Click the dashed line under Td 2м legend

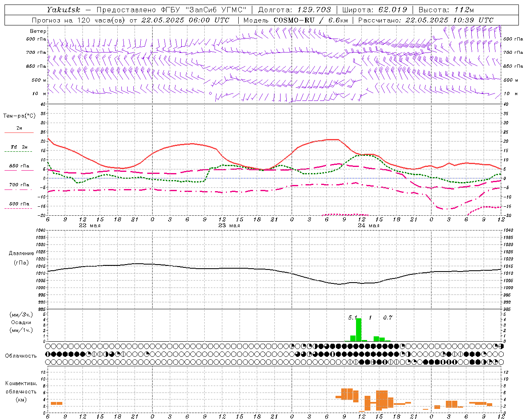18,152
